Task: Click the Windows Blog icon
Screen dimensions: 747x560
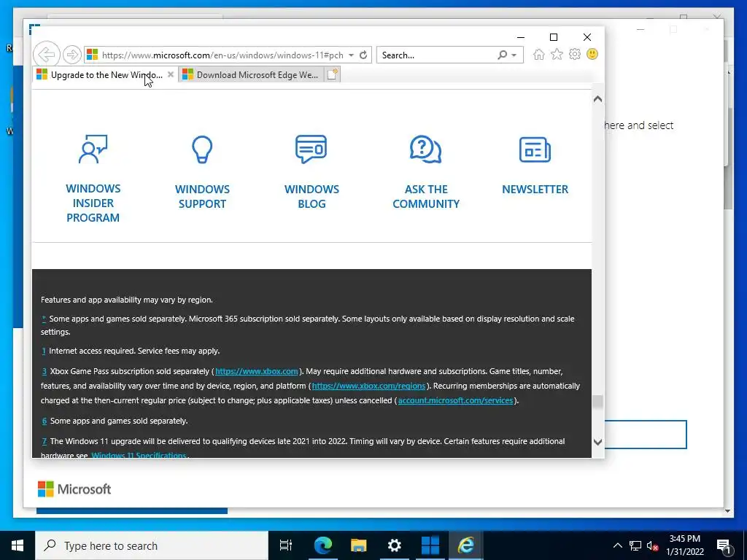Action: click(x=311, y=149)
